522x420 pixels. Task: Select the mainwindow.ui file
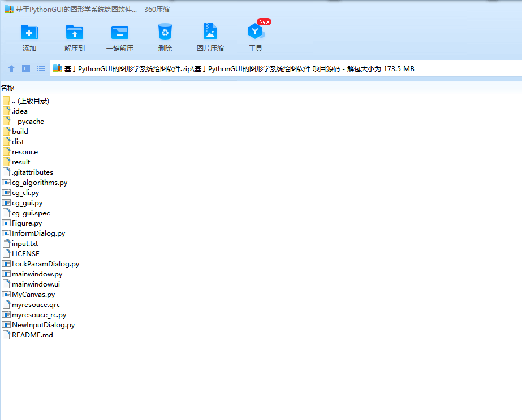coord(31,284)
